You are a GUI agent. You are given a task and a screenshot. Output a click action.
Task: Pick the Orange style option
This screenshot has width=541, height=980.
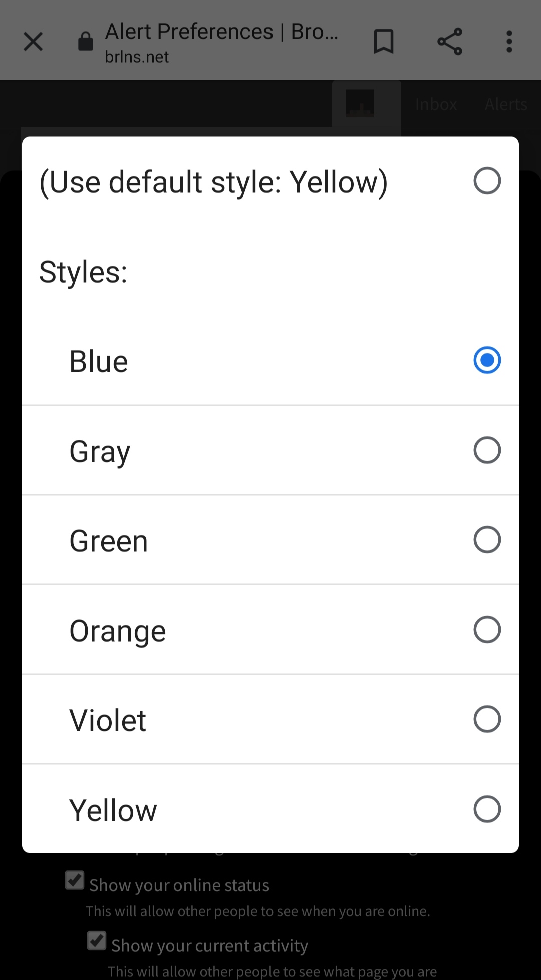pyautogui.click(x=270, y=630)
